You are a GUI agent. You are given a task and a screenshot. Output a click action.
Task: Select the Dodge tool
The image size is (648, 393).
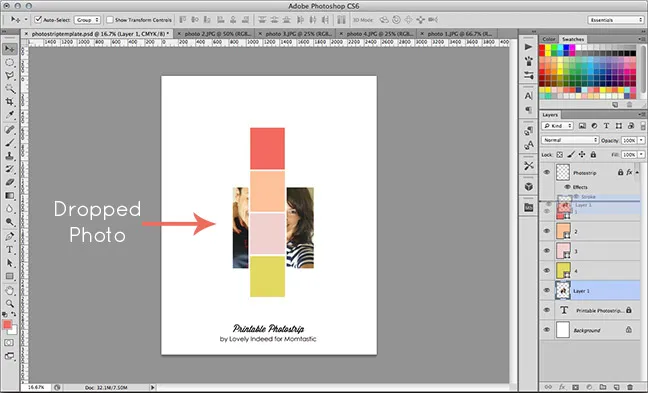10,222
